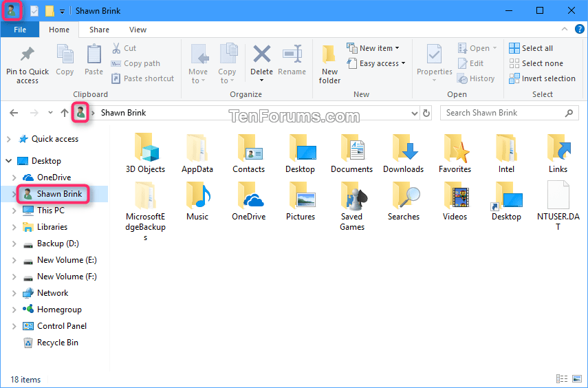Select the Downloads folder

[403, 153]
